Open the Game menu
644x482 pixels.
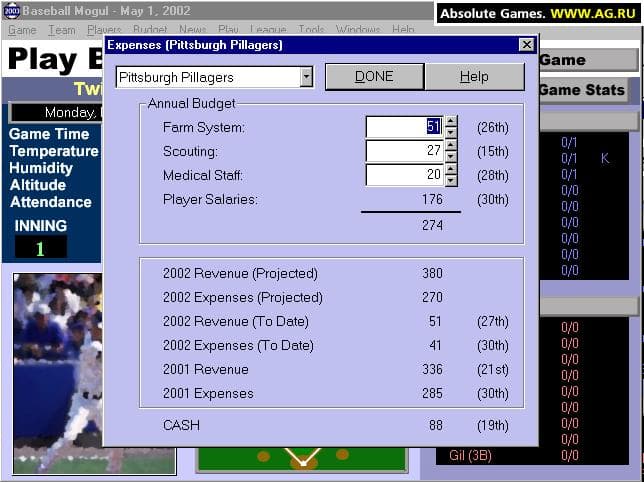point(22,30)
